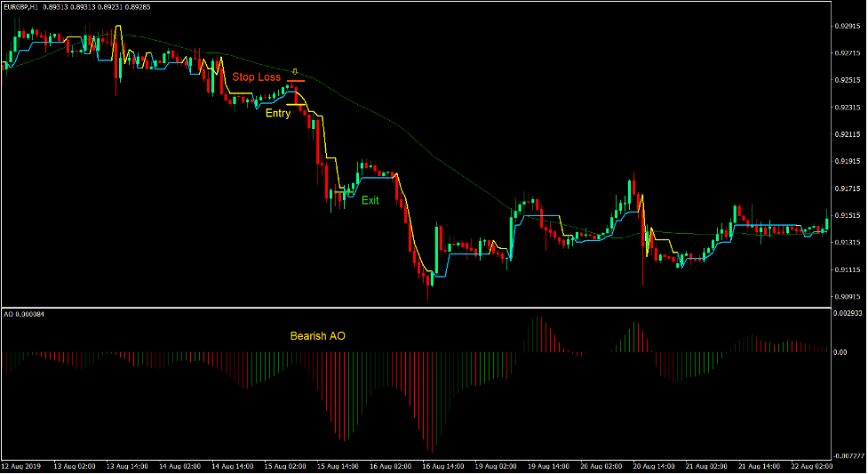Viewport: 868px width, 474px height.
Task: Click the 20 Aug 02:00 time label
Action: point(601,467)
